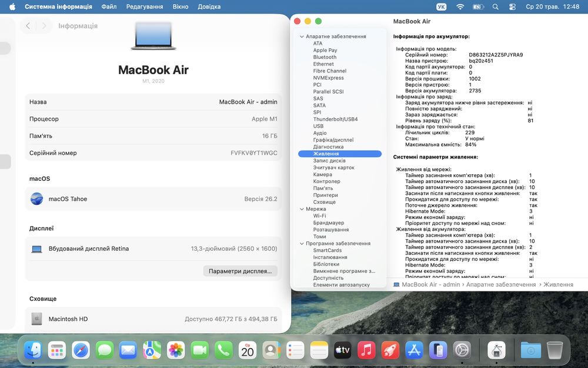The height and width of the screenshot is (368, 588).
Task: Click macOS Tahoe row icon
Action: 36,198
